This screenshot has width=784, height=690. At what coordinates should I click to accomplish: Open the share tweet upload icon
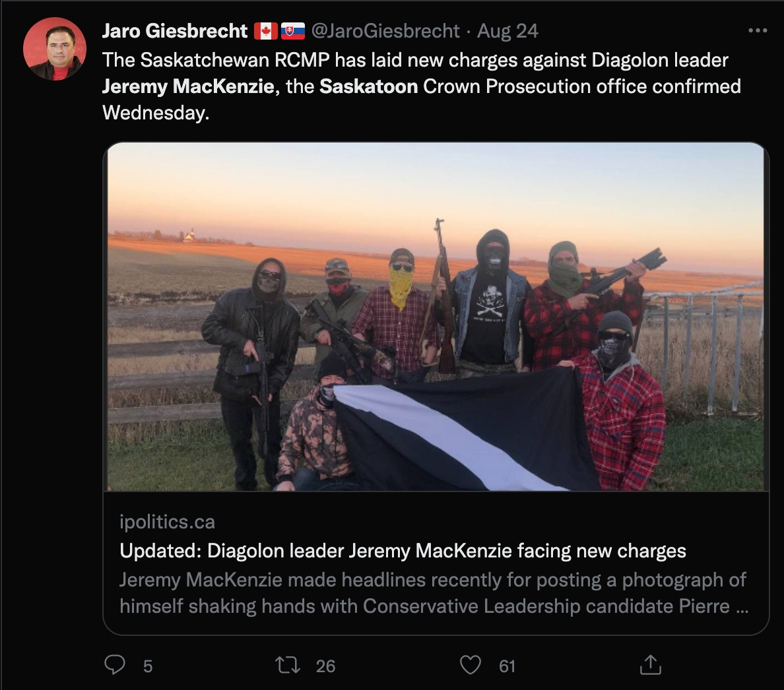pos(651,664)
